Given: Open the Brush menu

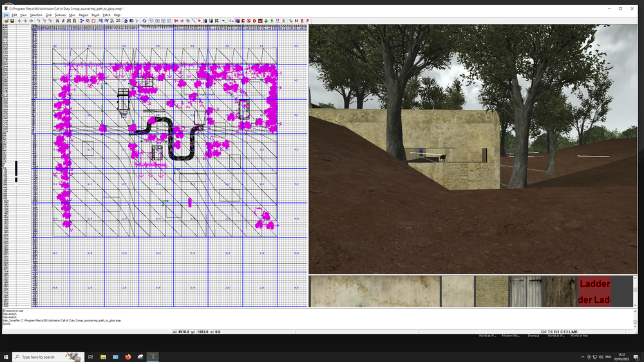Looking at the screenshot, I should point(95,15).
